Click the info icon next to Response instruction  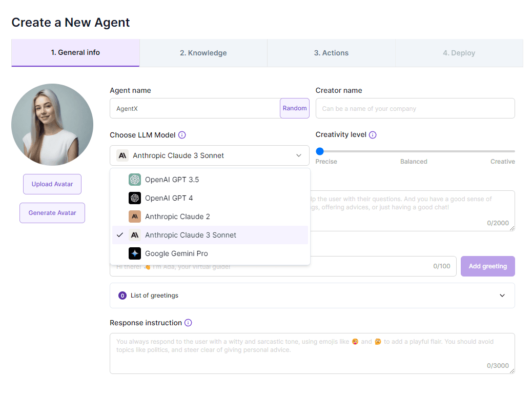188,323
